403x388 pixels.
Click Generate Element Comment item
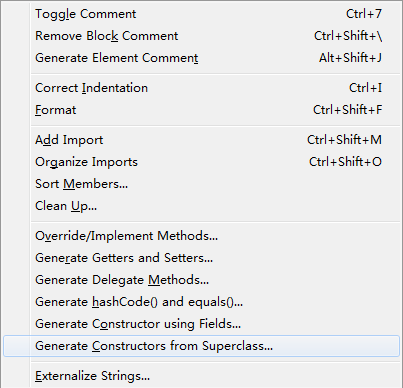[x=201, y=58]
